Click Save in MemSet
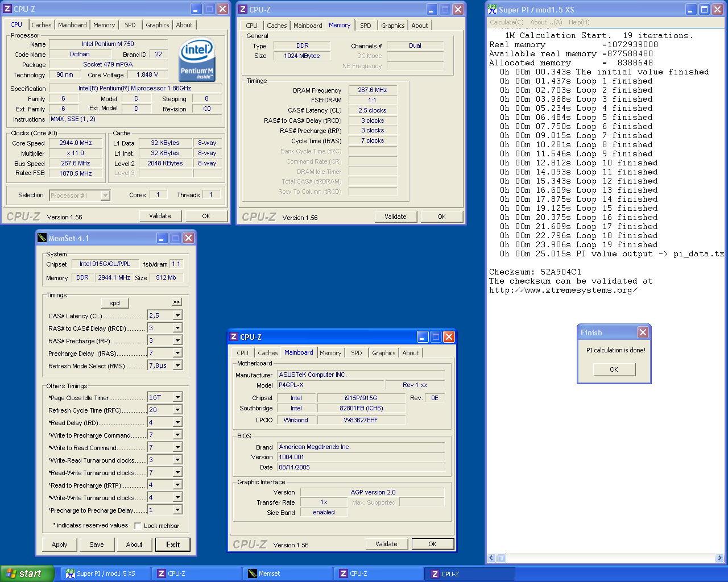Screen dimensions: 728x582 pyautogui.click(x=97, y=544)
